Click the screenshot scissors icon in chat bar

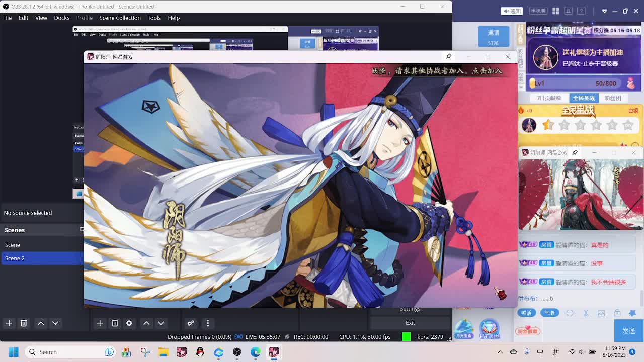click(585, 313)
